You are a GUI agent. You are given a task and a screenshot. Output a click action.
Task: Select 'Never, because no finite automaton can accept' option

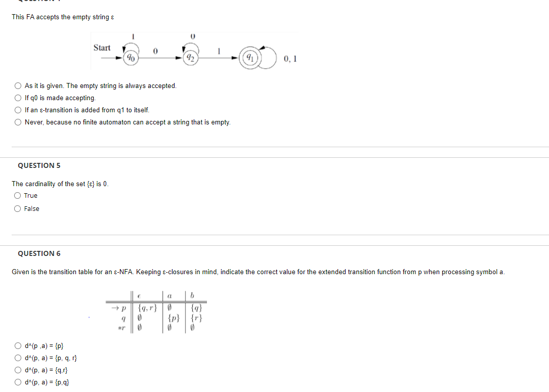point(18,122)
